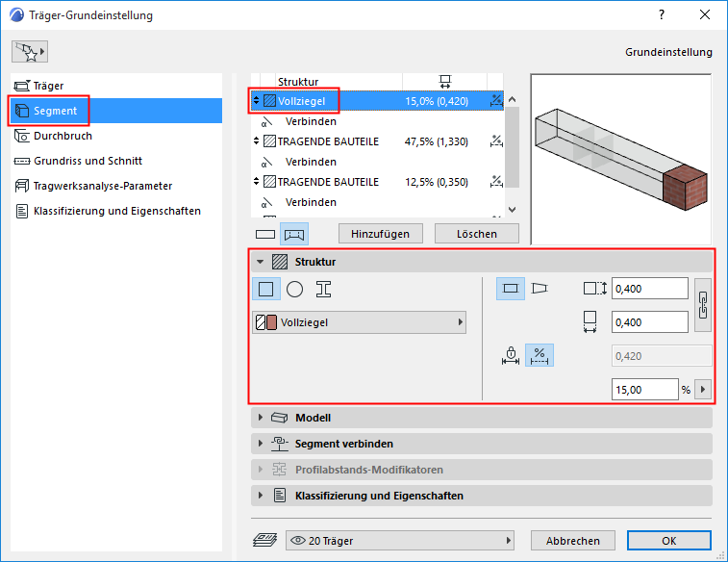Open the Vollziegel building material dropdown
Screen dimensions: 728x562
coord(360,322)
